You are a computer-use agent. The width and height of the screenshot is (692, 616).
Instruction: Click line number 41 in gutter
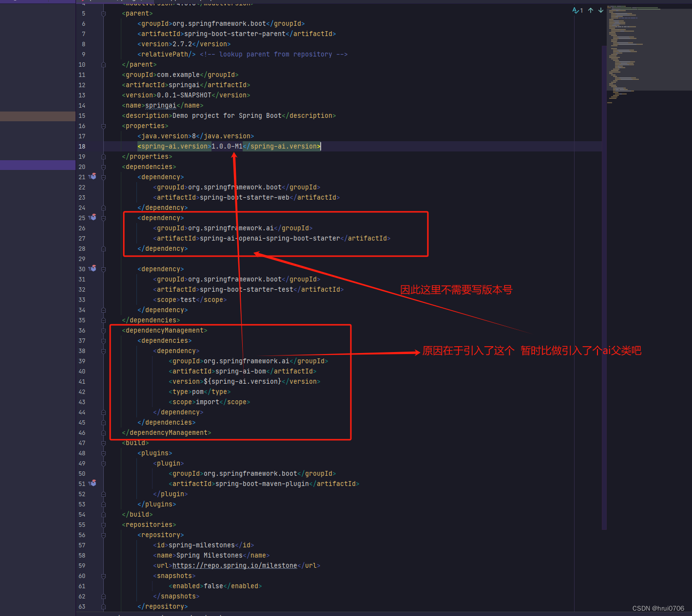pyautogui.click(x=82, y=381)
